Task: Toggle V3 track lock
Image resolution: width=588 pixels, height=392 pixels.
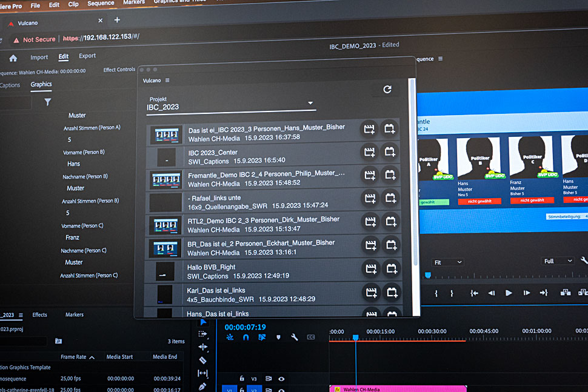Action: (x=242, y=379)
